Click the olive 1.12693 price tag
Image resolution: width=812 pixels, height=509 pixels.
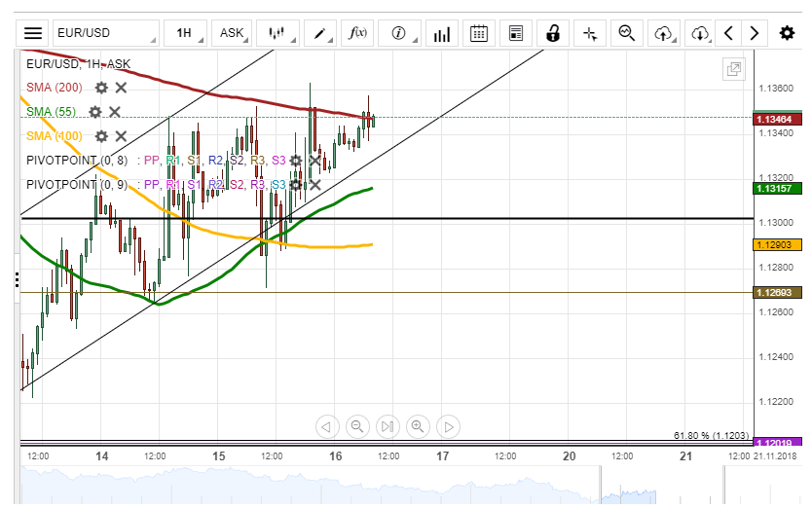777,293
